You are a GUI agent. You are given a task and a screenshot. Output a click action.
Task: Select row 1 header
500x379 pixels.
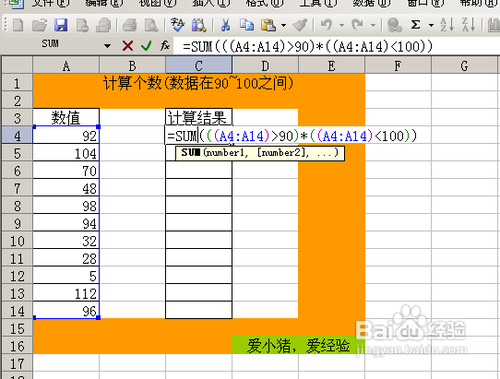click(17, 83)
